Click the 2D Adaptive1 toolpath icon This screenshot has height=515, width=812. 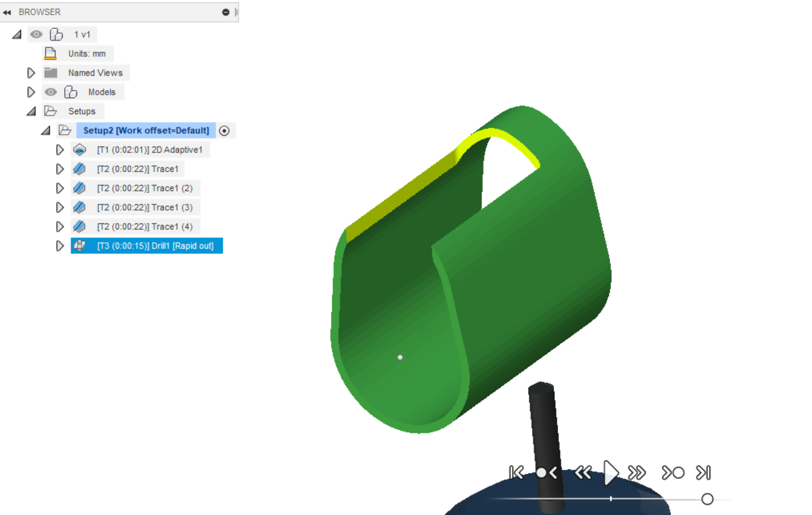pyautogui.click(x=79, y=150)
